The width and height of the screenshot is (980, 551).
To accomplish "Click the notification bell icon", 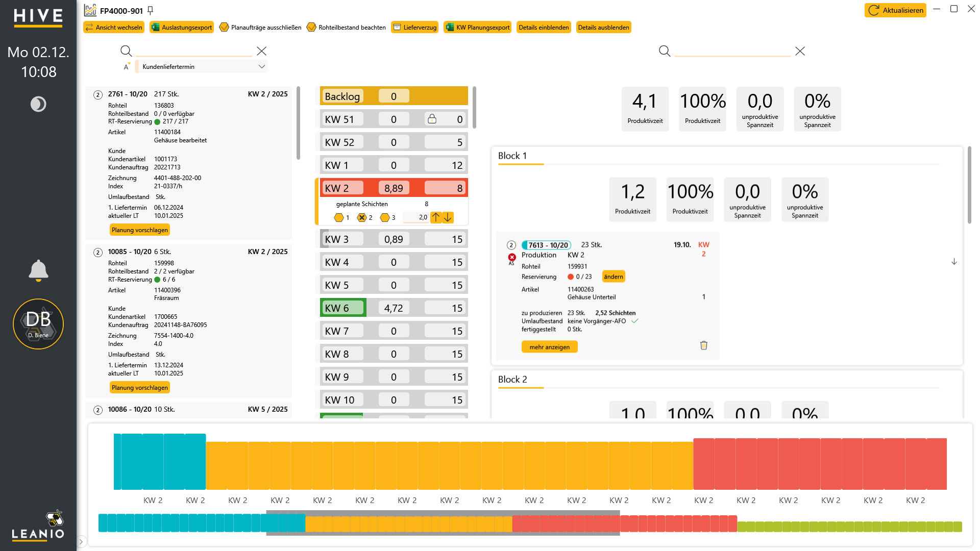I will [x=38, y=270].
